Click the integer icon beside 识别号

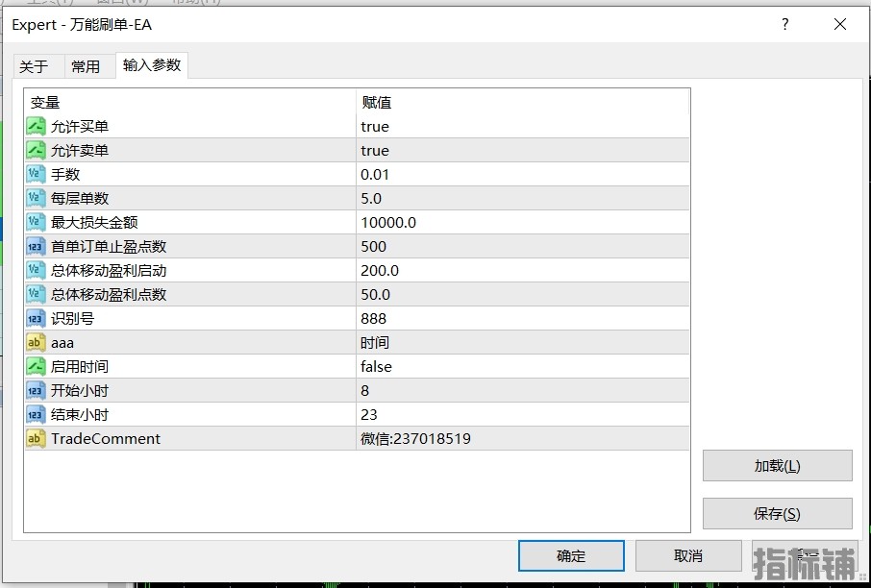36,319
